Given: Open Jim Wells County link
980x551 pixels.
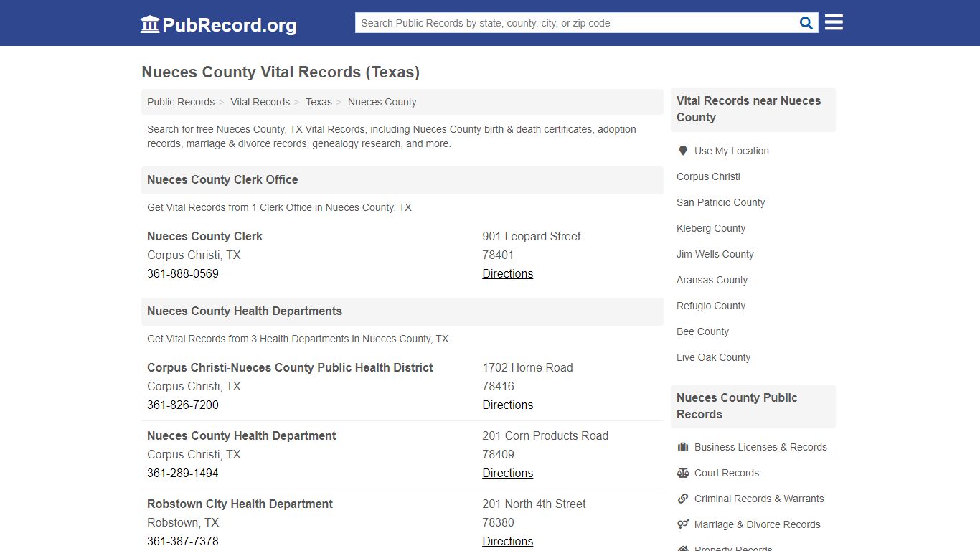Looking at the screenshot, I should click(x=715, y=254).
